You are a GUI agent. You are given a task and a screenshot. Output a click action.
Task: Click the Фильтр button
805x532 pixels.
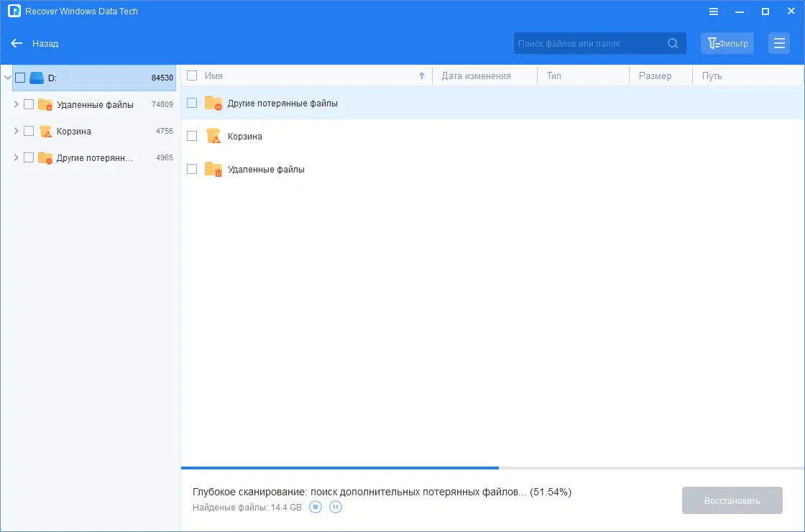tap(727, 43)
